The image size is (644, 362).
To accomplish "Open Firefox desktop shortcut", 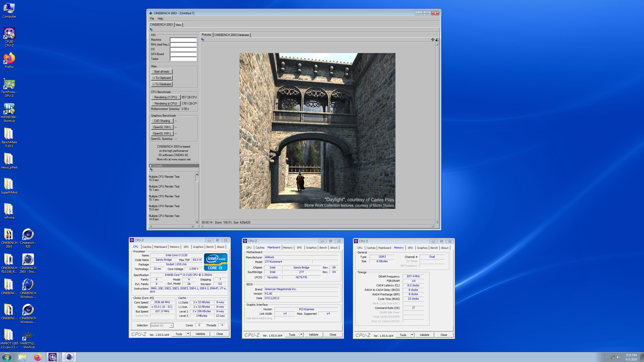I will tap(9, 60).
